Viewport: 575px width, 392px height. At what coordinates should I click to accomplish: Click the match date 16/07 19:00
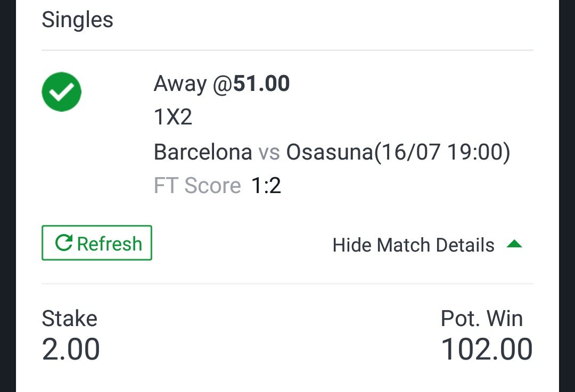coord(442,153)
